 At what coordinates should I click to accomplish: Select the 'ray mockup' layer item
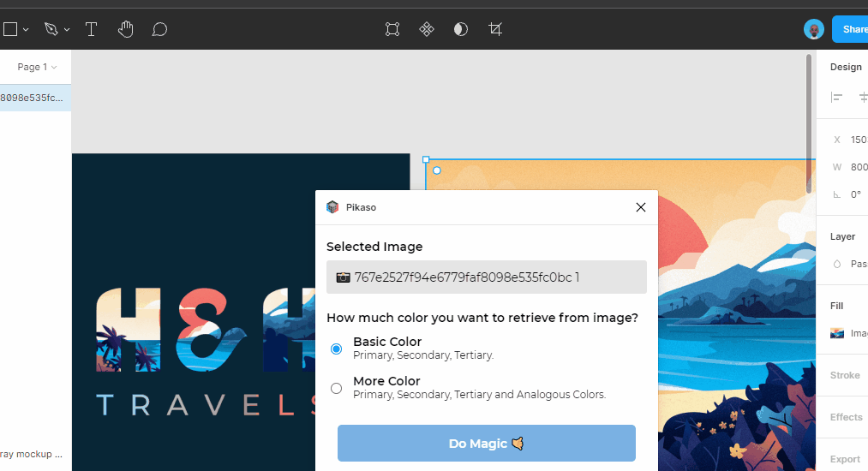pos(32,454)
